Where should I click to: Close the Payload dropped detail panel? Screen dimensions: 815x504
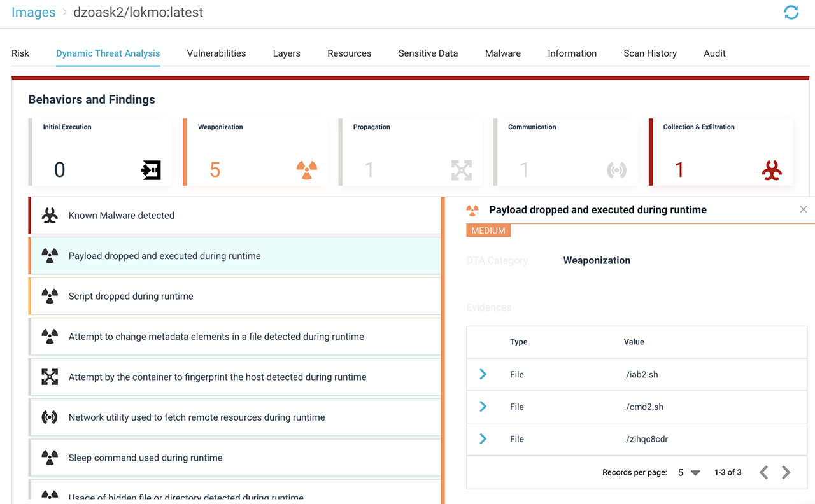point(804,209)
